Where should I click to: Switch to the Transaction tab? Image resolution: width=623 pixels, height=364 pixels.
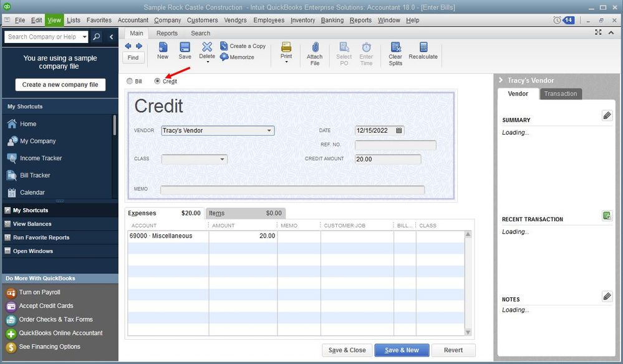pos(561,93)
